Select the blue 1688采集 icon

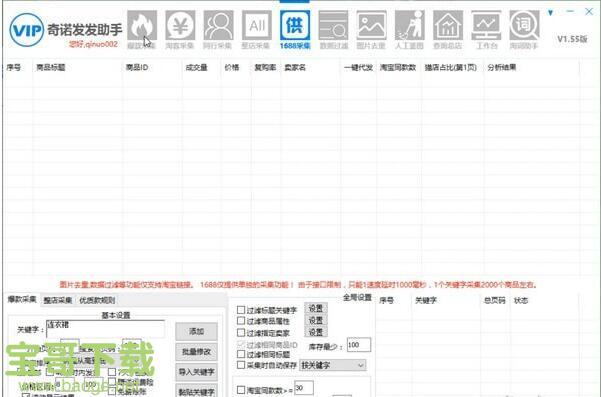click(x=295, y=30)
